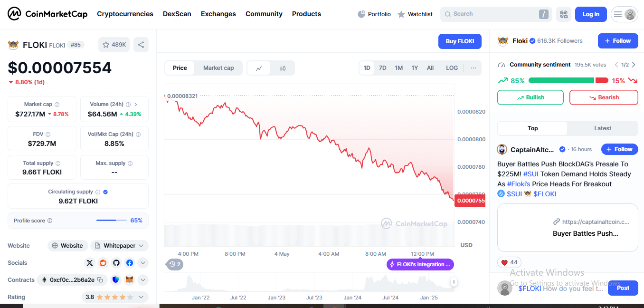
Task: Open the Portfolio pie chart icon
Action: coord(361,14)
